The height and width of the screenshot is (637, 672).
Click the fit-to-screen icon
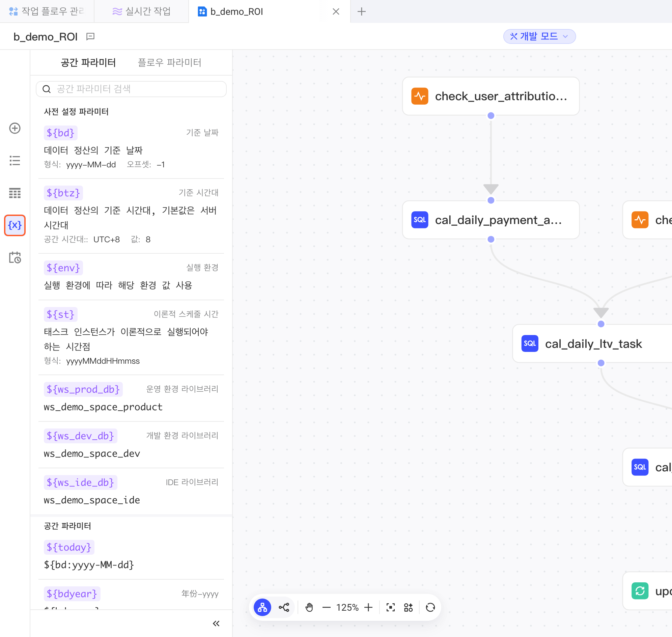(391, 607)
